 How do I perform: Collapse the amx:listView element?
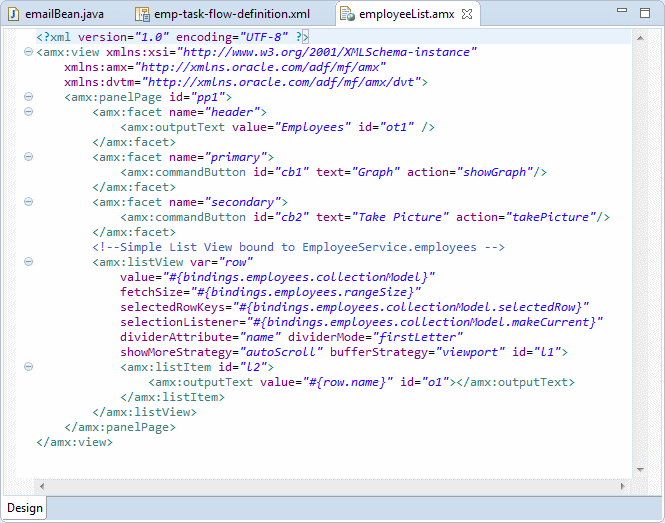(28, 261)
